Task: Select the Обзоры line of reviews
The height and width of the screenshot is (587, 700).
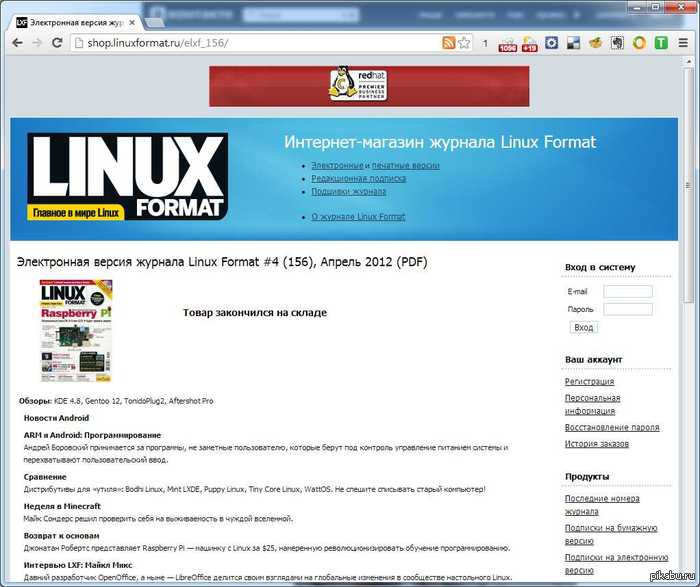Action: point(116,401)
